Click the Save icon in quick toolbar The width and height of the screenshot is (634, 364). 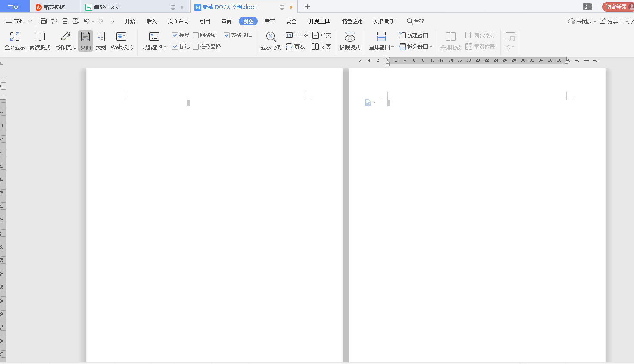[x=44, y=21]
